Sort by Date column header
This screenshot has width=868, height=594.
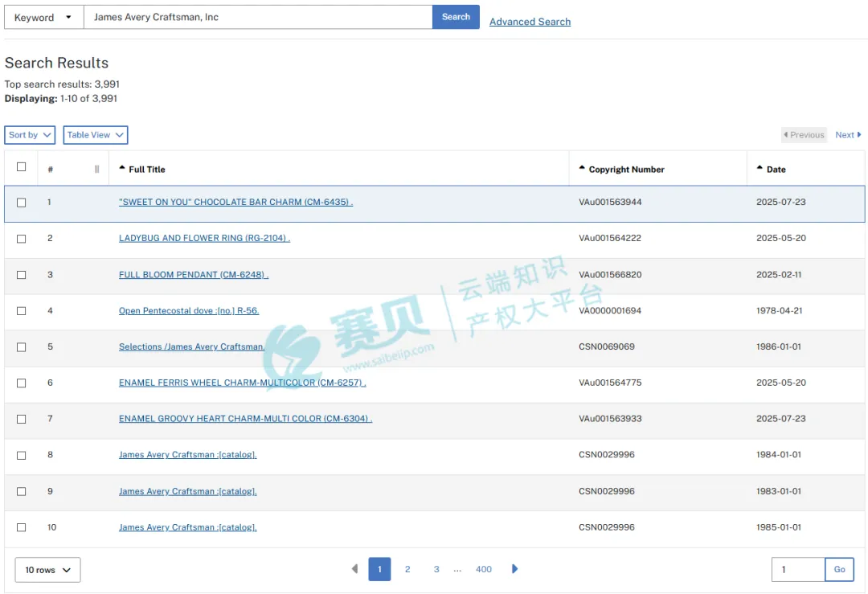pos(771,170)
